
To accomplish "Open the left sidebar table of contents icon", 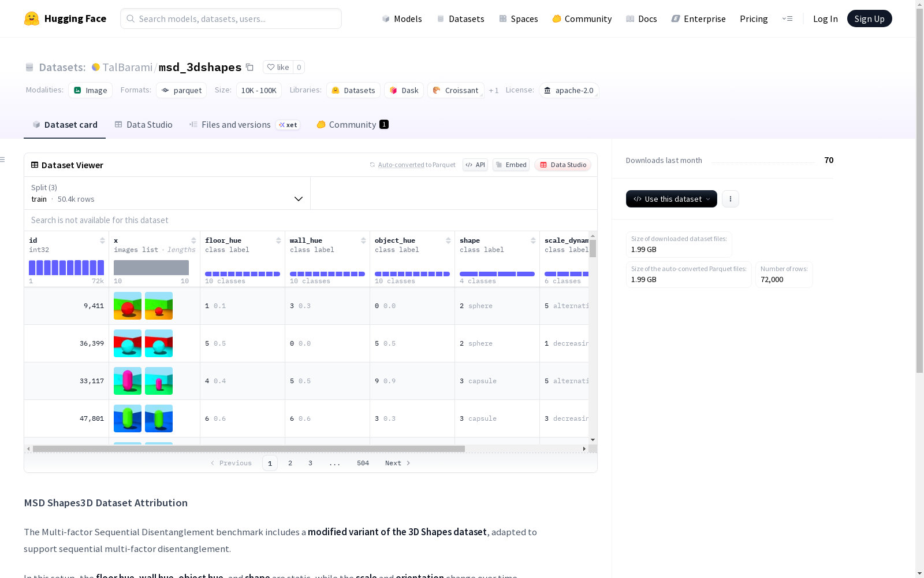I will click(3, 160).
